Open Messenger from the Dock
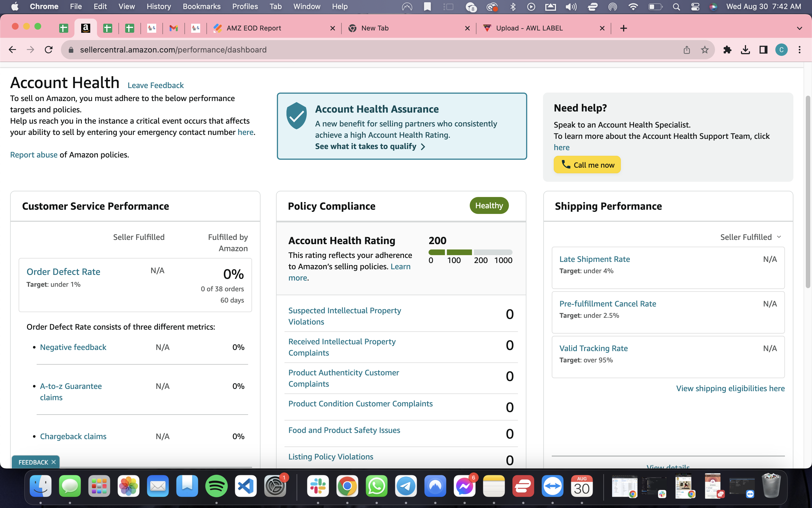This screenshot has height=508, width=812. click(x=465, y=486)
